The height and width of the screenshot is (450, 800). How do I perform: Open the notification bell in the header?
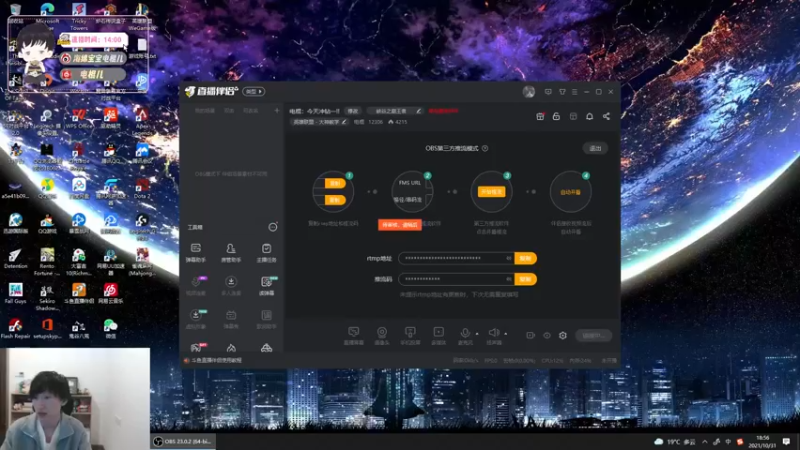[x=590, y=116]
